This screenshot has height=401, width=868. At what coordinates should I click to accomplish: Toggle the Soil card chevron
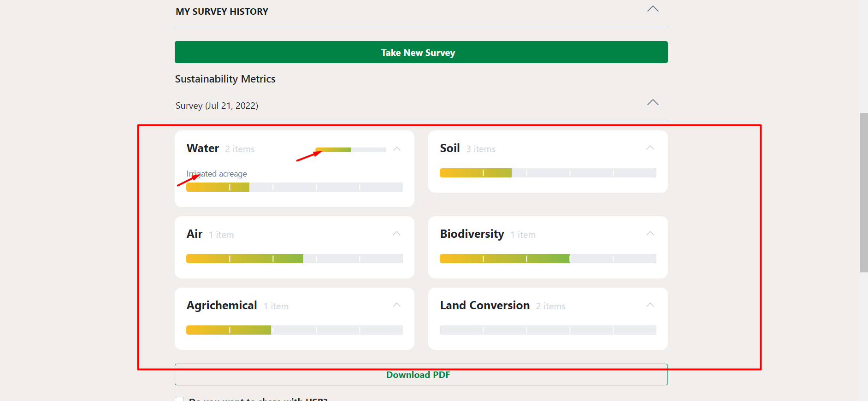tap(650, 148)
